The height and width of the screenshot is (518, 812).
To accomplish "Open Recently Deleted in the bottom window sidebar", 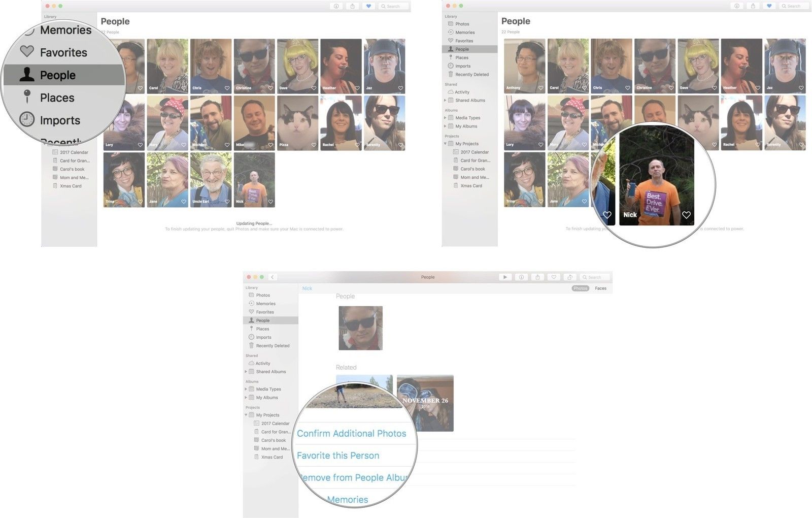I will pyautogui.click(x=273, y=346).
